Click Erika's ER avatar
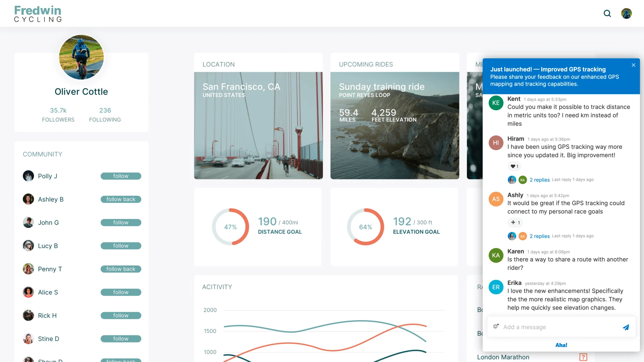This screenshot has width=644, height=362. click(496, 287)
